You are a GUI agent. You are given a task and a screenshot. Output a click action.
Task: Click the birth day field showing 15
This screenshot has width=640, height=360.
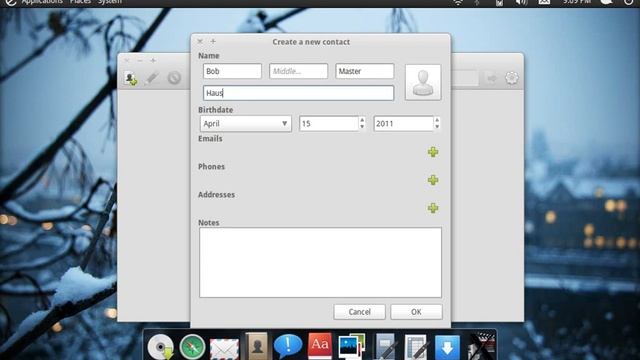(329, 124)
